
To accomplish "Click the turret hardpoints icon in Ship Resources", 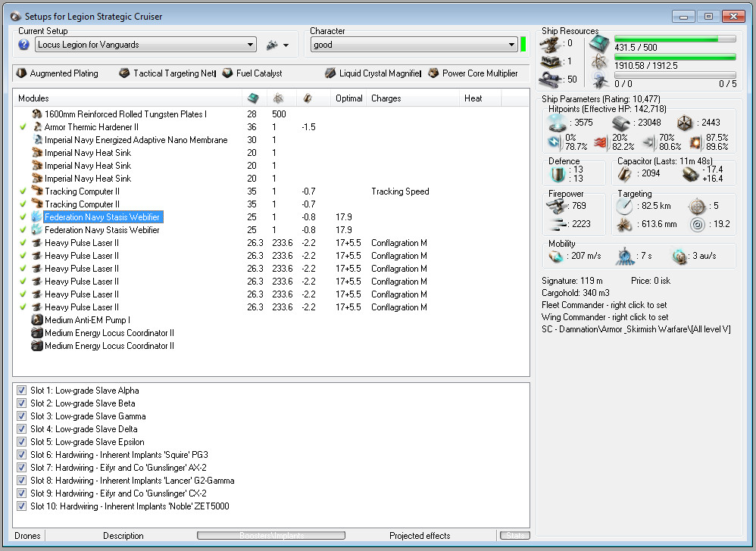I will coord(550,44).
